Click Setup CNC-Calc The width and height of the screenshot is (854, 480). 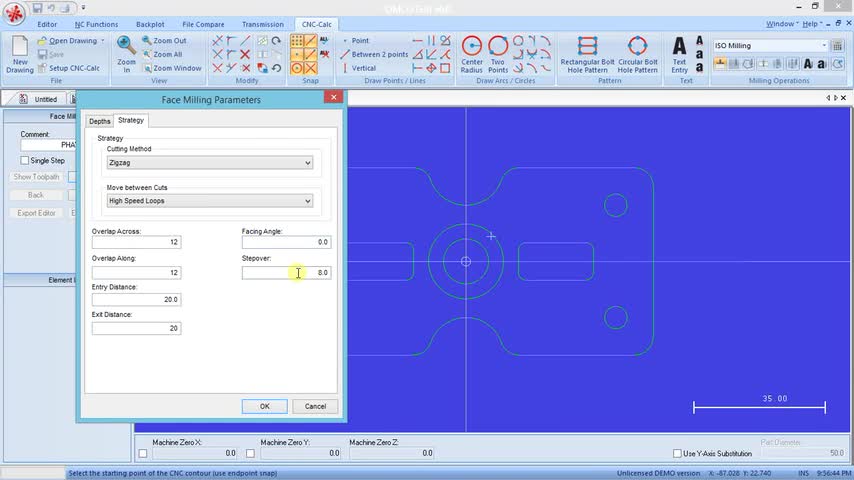[x=69, y=68]
